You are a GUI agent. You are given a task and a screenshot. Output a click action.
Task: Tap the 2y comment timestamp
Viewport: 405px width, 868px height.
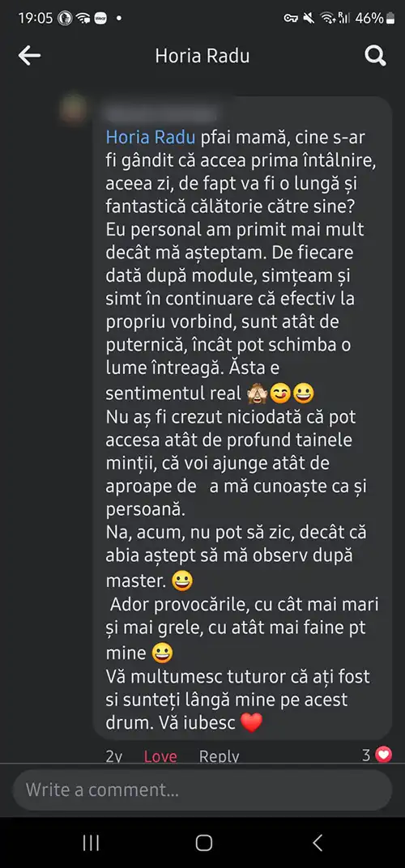114,756
